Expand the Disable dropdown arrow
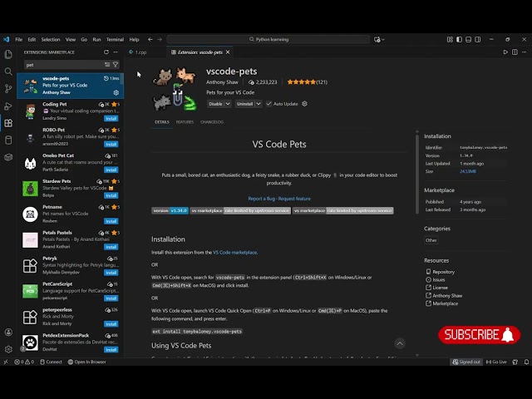 click(228, 104)
